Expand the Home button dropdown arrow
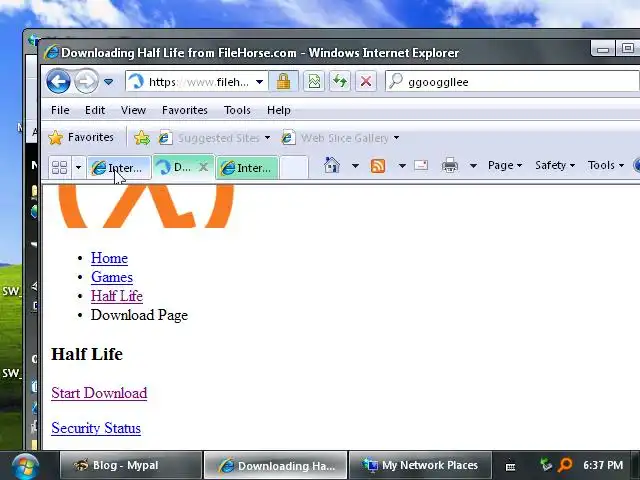The image size is (640, 480). pyautogui.click(x=355, y=166)
